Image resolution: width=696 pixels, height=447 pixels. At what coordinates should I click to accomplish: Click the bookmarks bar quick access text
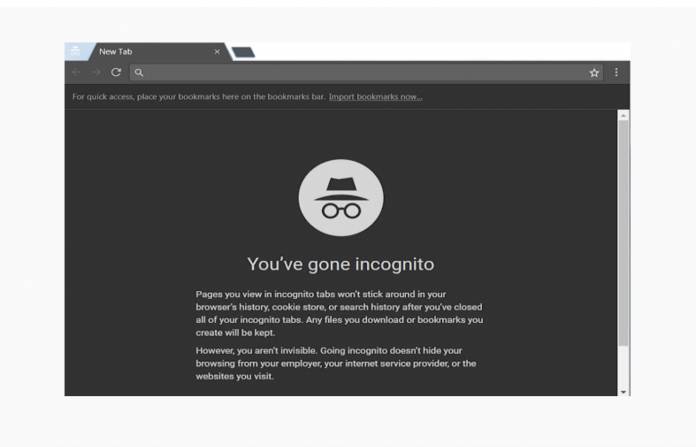click(x=198, y=97)
